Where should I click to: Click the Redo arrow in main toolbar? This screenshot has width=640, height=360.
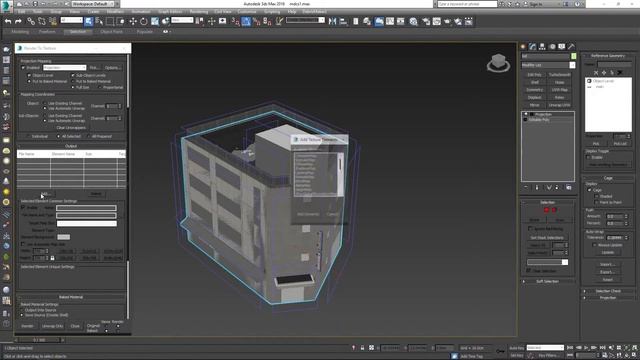pyautogui.click(x=18, y=21)
